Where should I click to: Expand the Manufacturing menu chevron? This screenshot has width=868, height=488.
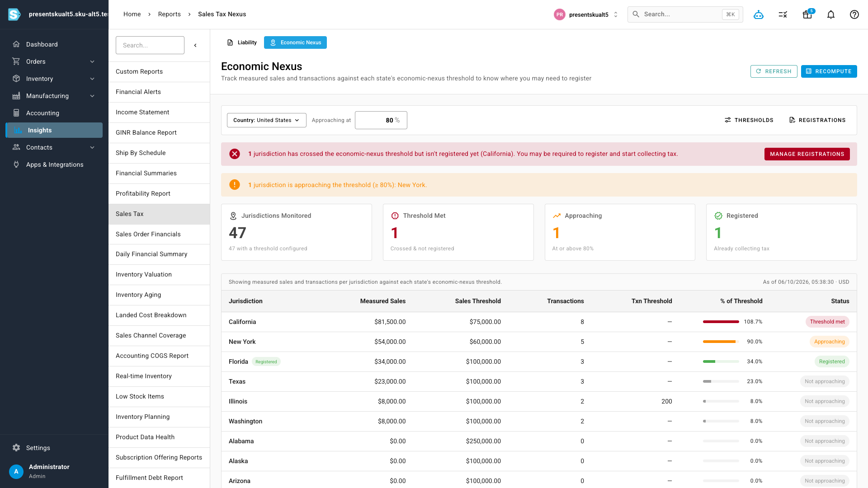[x=92, y=96]
